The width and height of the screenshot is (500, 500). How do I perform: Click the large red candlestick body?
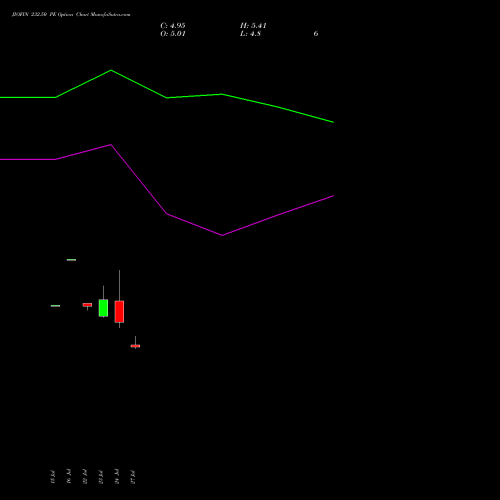pos(119,312)
